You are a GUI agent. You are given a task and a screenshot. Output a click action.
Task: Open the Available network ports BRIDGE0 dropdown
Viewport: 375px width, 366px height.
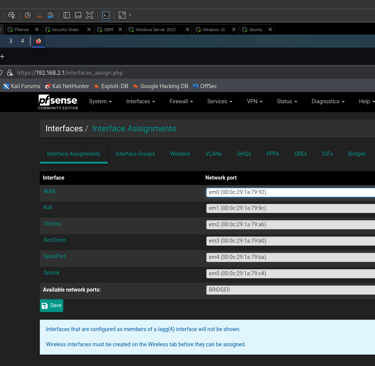point(290,290)
